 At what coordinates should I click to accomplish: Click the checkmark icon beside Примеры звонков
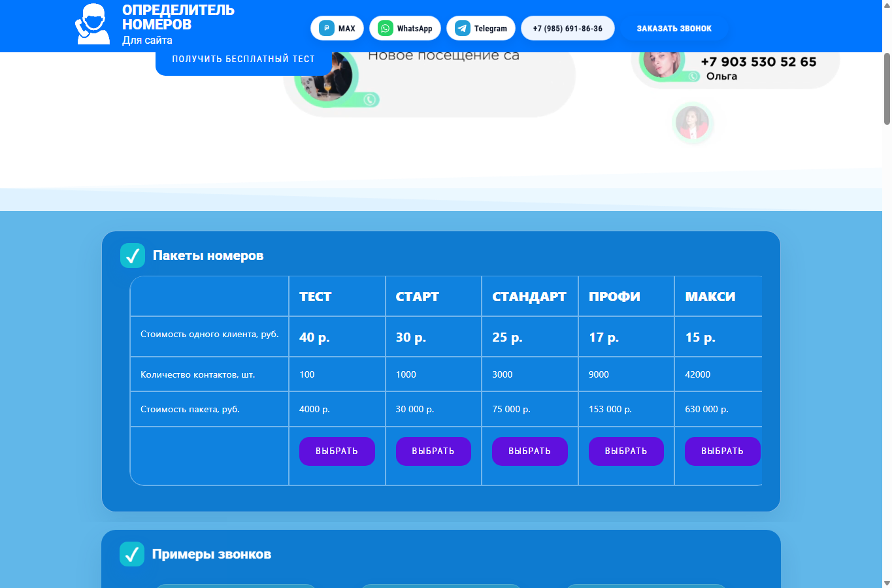[132, 554]
